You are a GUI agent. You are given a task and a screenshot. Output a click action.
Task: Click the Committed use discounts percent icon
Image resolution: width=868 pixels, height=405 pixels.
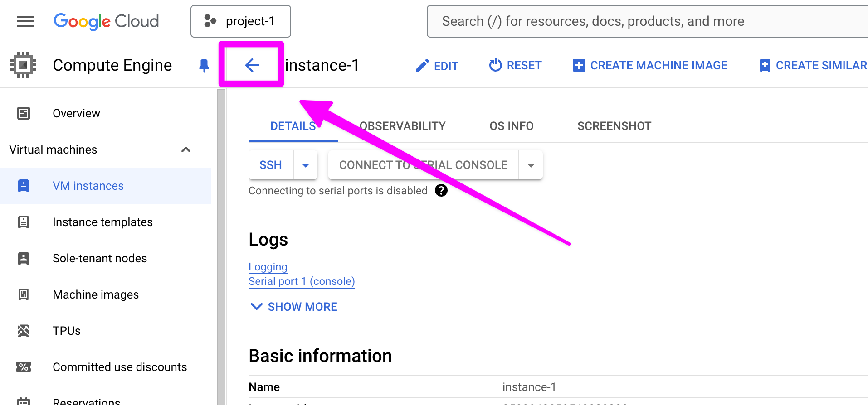click(x=24, y=367)
